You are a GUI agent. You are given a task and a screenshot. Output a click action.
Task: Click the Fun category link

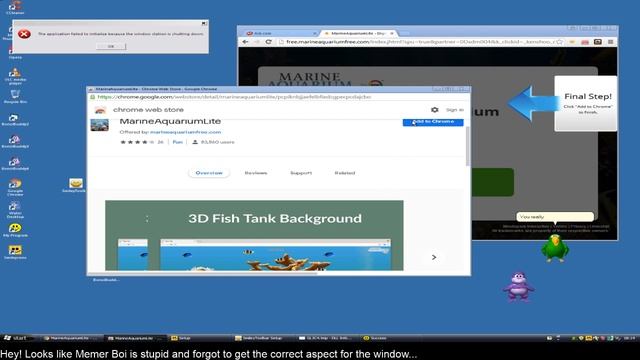coord(178,142)
